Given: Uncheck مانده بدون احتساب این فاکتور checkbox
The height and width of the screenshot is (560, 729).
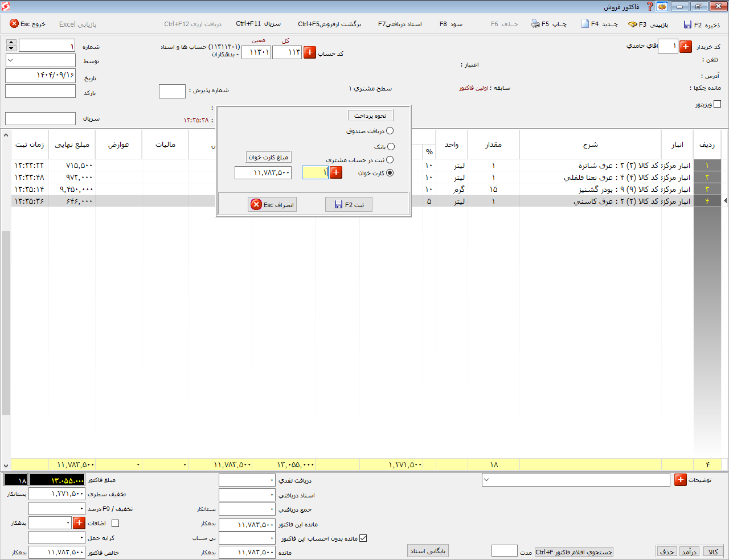Looking at the screenshot, I should [x=363, y=538].
